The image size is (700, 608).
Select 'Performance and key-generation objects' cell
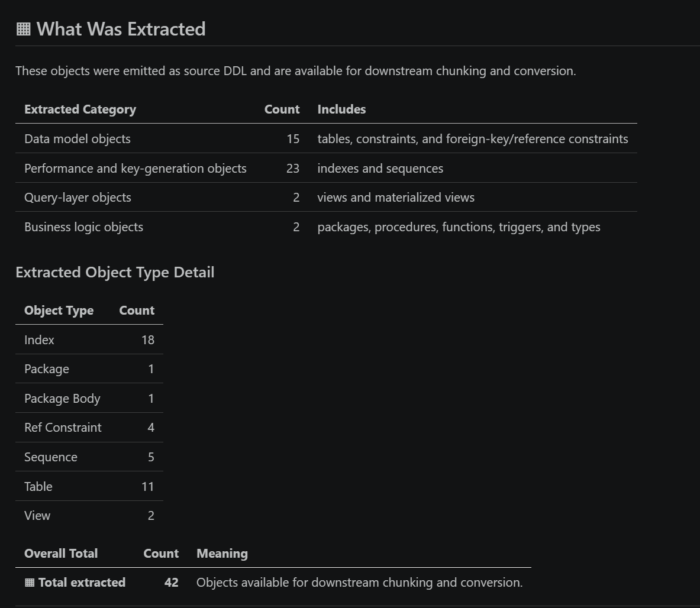pyautogui.click(x=136, y=168)
